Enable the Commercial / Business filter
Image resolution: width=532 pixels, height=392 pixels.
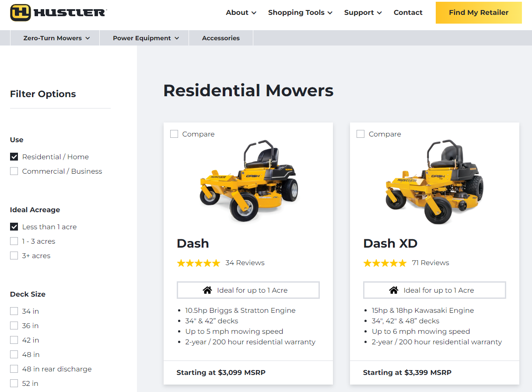14,171
